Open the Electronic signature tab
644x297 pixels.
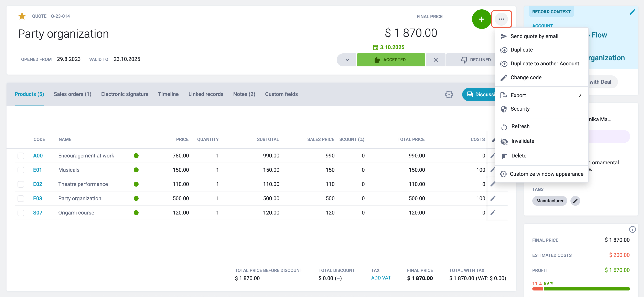pyautogui.click(x=125, y=94)
